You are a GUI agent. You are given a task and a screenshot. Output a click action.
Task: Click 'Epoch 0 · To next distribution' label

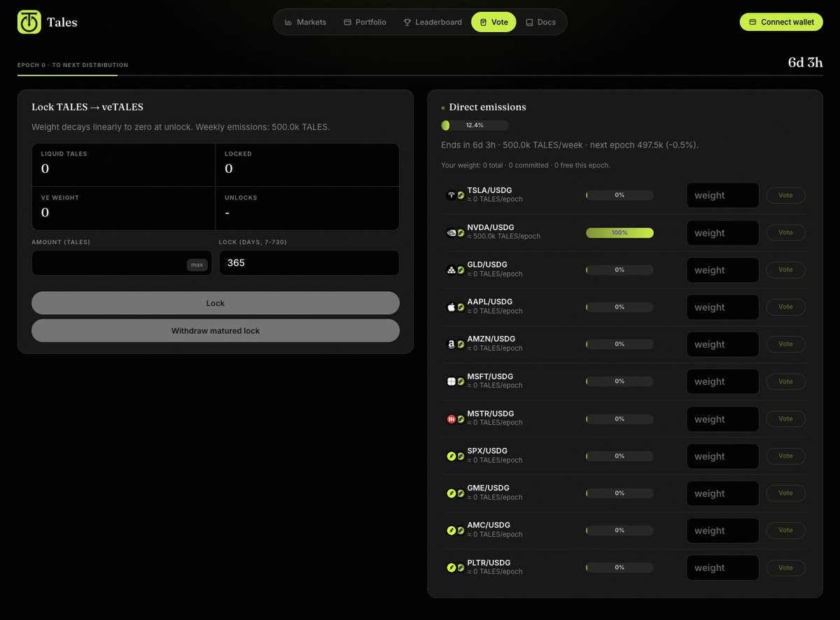[x=73, y=65]
